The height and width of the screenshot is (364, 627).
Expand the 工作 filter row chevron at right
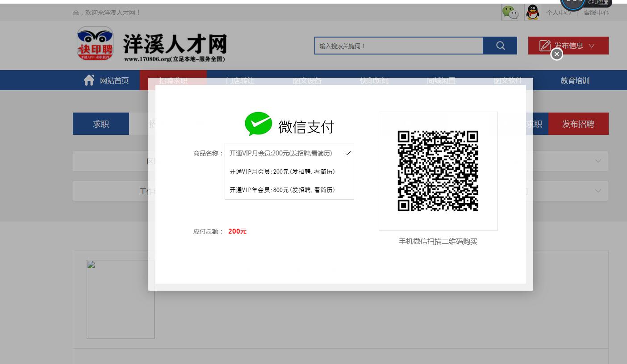(x=598, y=191)
